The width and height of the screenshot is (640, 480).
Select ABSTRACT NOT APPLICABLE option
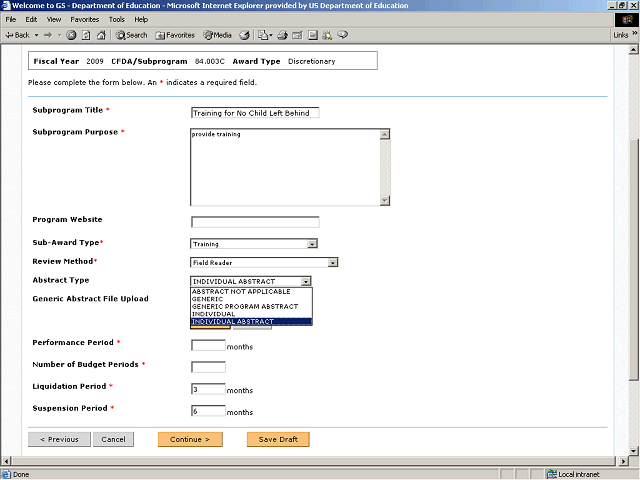(251, 291)
